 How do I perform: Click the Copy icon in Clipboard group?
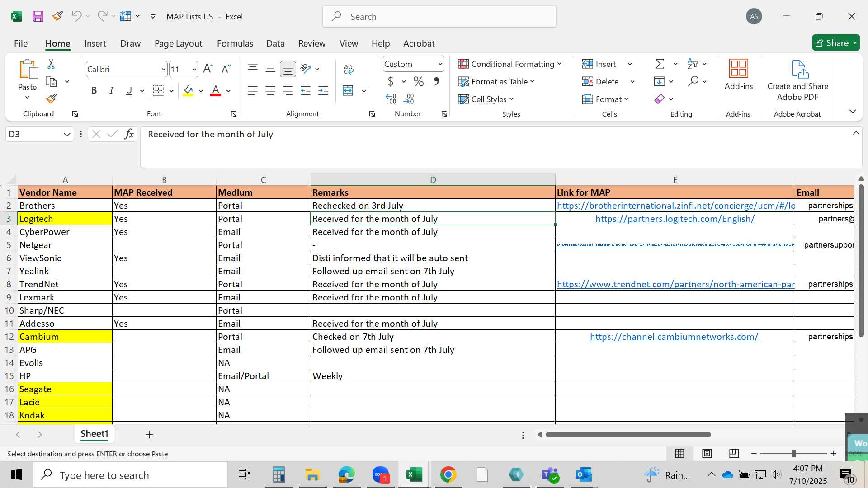click(51, 82)
